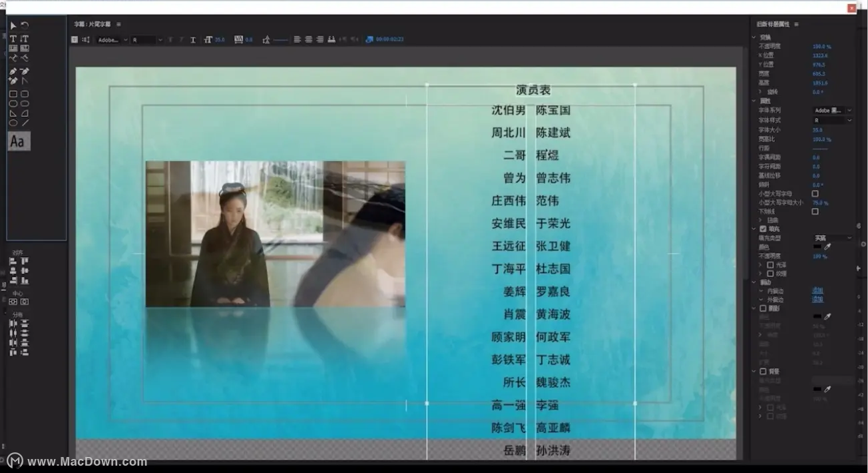Select the Vertical Area Type tool

click(x=25, y=49)
